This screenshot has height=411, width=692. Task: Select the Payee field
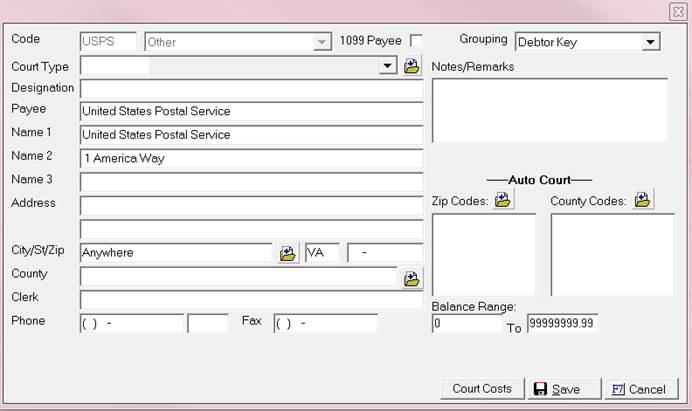click(250, 111)
